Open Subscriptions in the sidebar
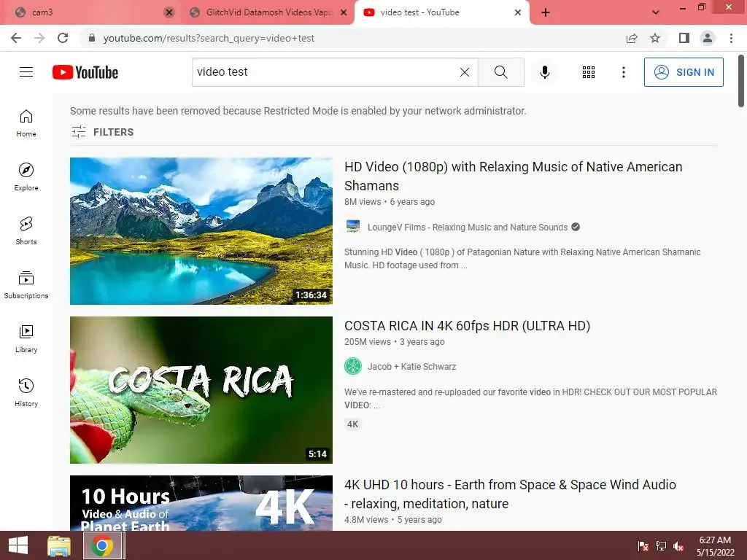This screenshot has width=747, height=560. click(x=26, y=285)
